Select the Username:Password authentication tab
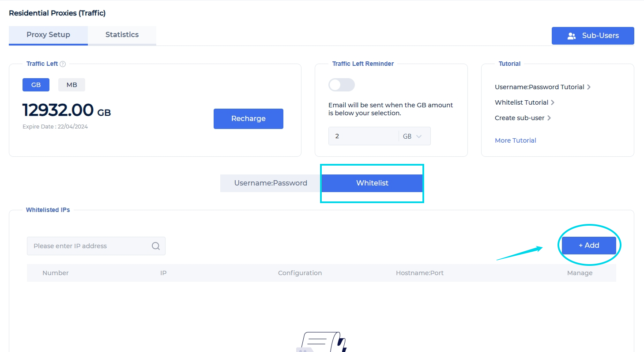The height and width of the screenshot is (352, 644). (x=271, y=183)
